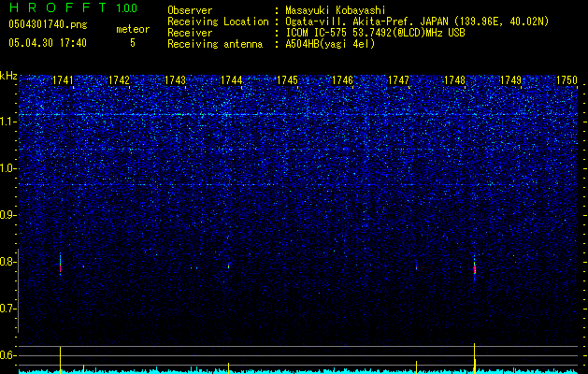Click observer name Masayuki Kobayashi
The width and height of the screenshot is (588, 374).
336,10
